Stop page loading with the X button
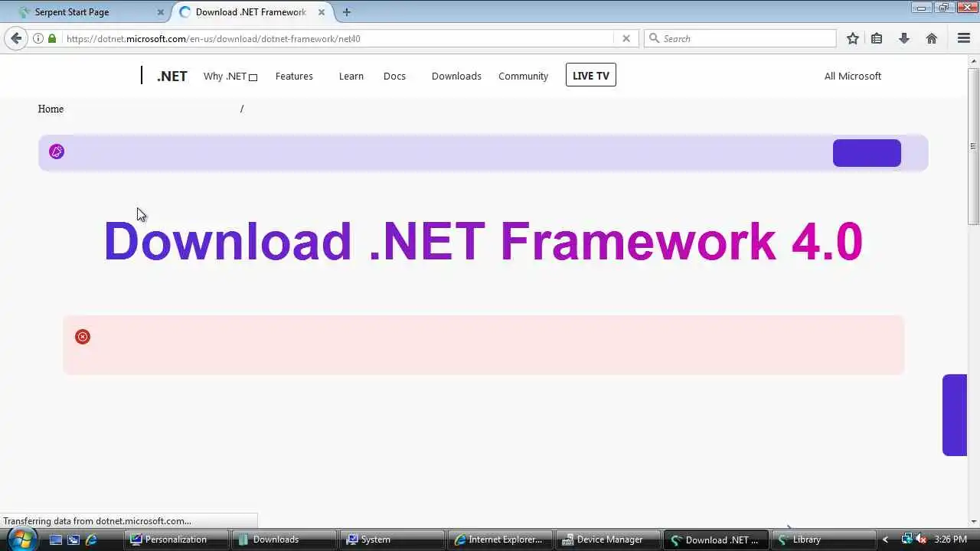The width and height of the screenshot is (980, 551). 626,38
